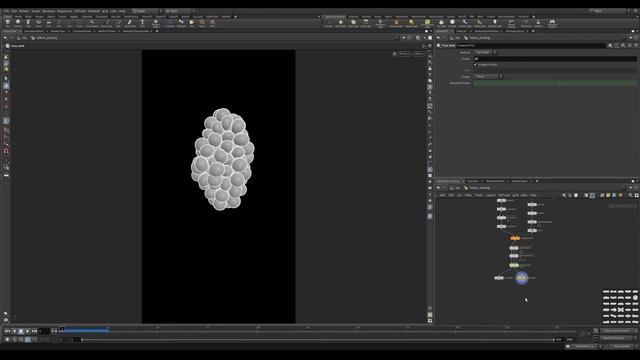Jump to the first frame
This screenshot has height=360, width=640.
point(7,331)
